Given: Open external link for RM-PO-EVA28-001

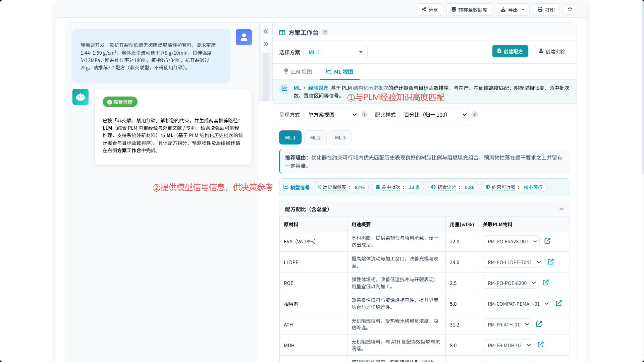Looking at the screenshot, I should [547, 241].
